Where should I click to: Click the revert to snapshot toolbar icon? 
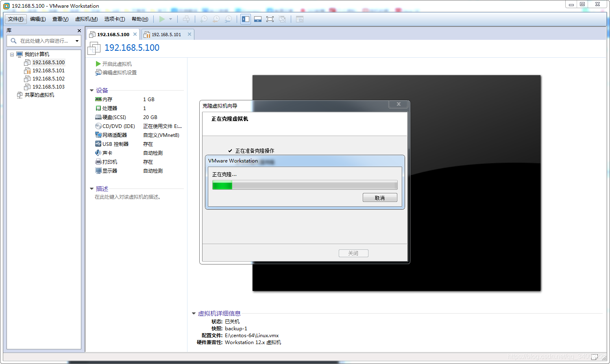pos(216,19)
